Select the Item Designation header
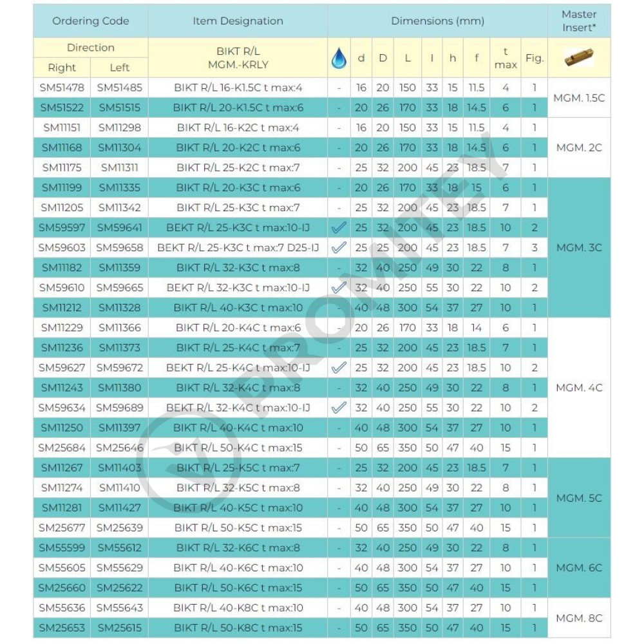This screenshot has width=644, height=644. [238, 21]
